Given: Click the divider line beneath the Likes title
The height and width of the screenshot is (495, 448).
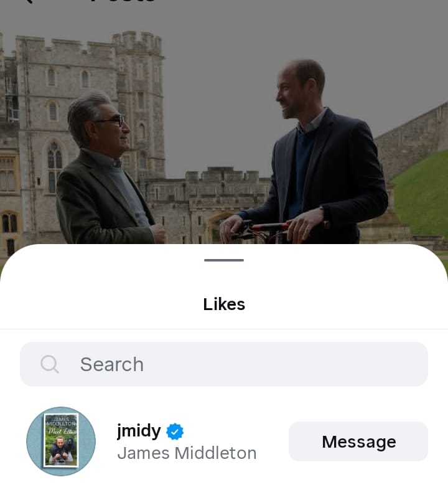Looking at the screenshot, I should pyautogui.click(x=224, y=329).
